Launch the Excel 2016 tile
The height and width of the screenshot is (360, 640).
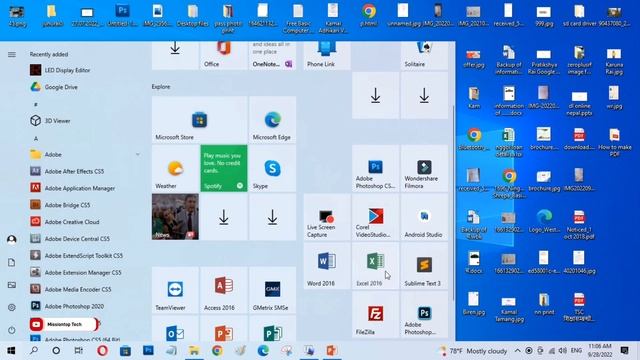click(x=376, y=266)
